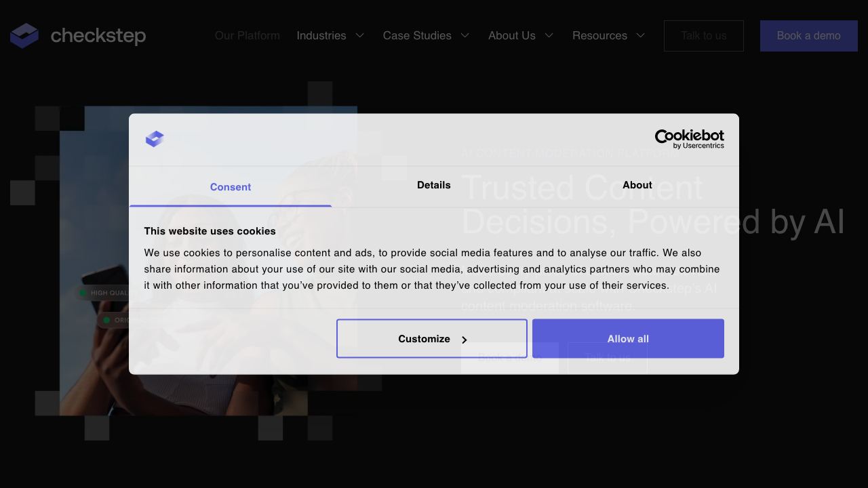Viewport: 868px width, 488px height.
Task: Click the checkstep wordmark in header
Action: pos(98,35)
